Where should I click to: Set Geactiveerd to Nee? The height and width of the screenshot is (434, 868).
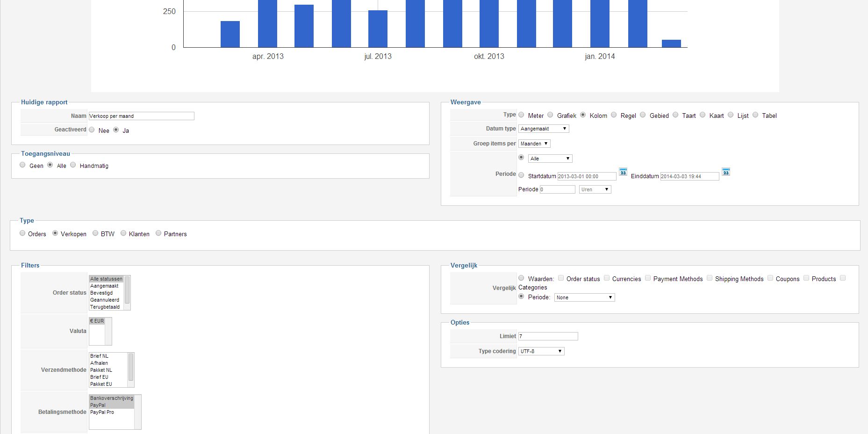click(x=92, y=130)
